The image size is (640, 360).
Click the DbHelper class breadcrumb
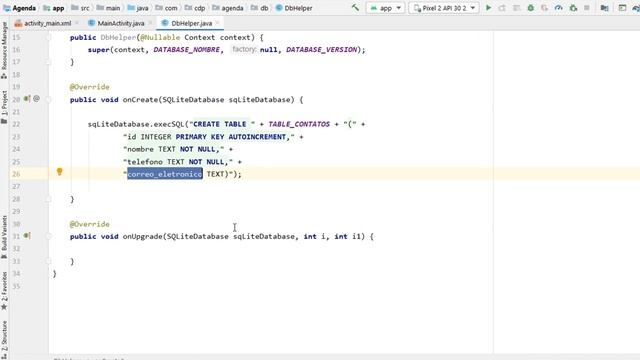294,8
